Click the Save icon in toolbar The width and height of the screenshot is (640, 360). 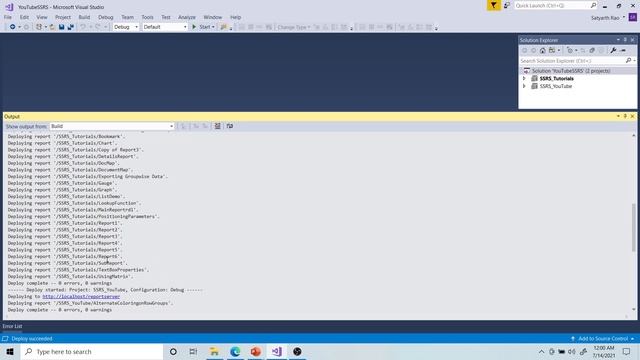pyautogui.click(x=61, y=27)
